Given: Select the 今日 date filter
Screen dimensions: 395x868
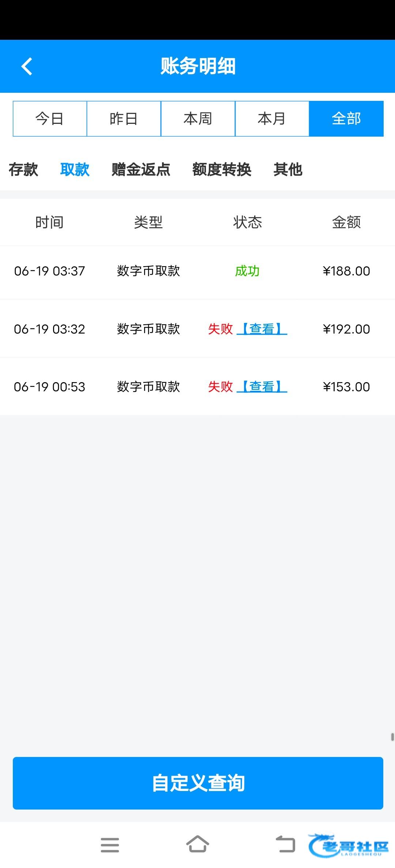Looking at the screenshot, I should tap(50, 119).
